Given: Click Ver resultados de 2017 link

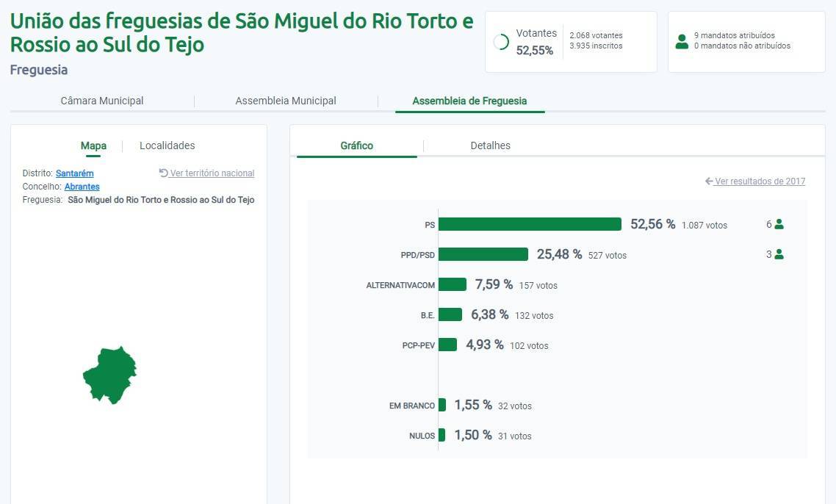Looking at the screenshot, I should tap(760, 181).
